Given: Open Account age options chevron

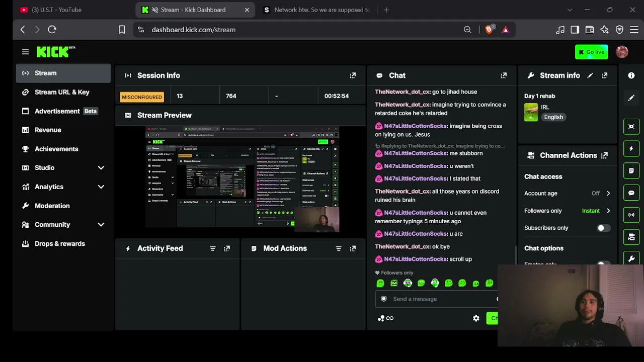Looking at the screenshot, I should click(x=608, y=193).
